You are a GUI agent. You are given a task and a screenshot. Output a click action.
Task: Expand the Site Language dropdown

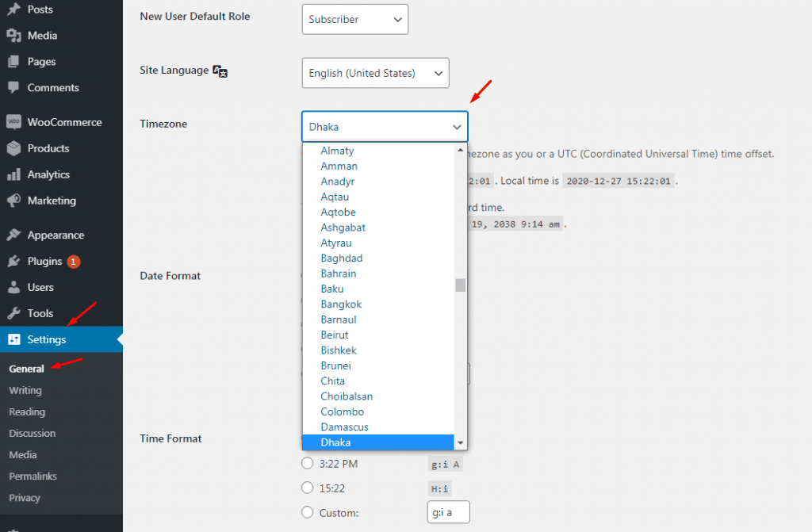point(375,73)
